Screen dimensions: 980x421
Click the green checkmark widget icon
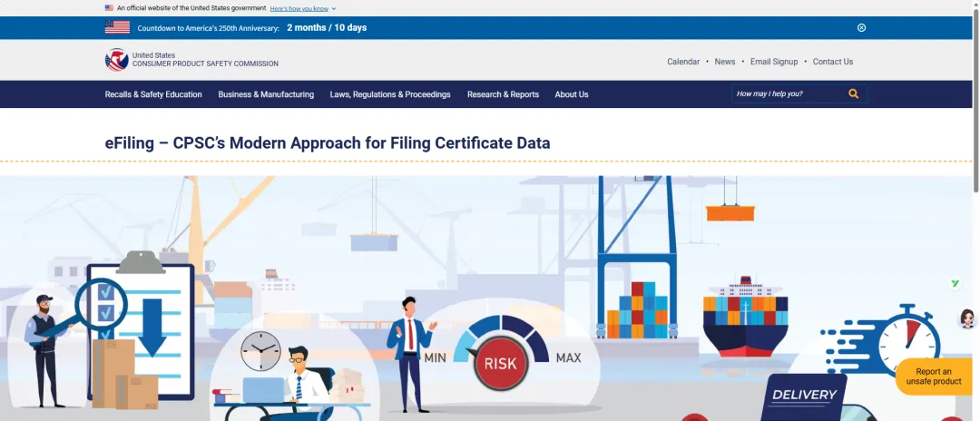pos(955,283)
